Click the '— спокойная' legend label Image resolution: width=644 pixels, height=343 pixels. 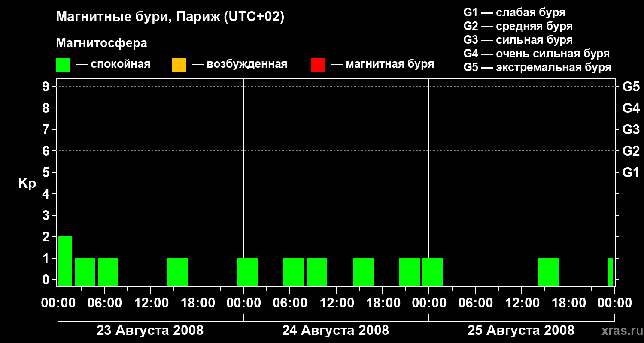tap(113, 64)
